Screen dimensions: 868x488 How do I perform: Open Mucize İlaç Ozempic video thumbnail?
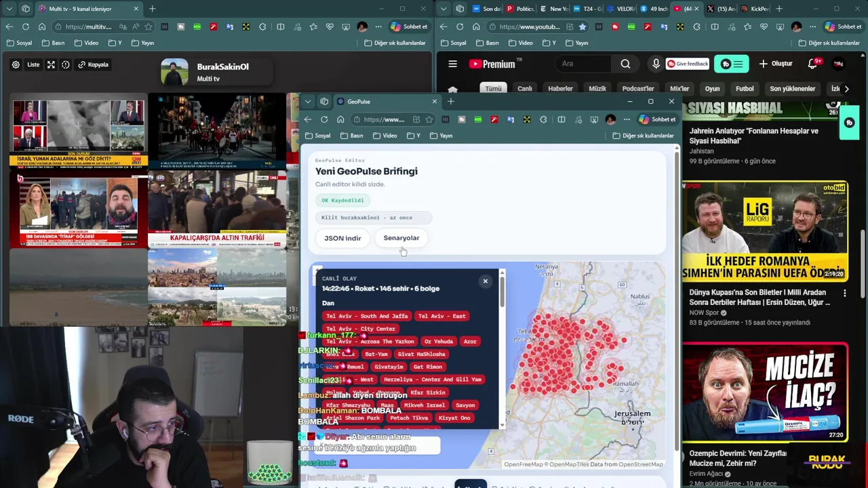(x=765, y=392)
